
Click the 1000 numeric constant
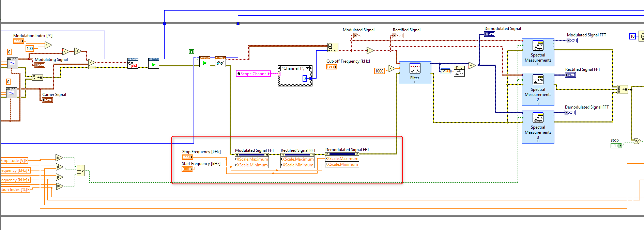click(x=379, y=71)
